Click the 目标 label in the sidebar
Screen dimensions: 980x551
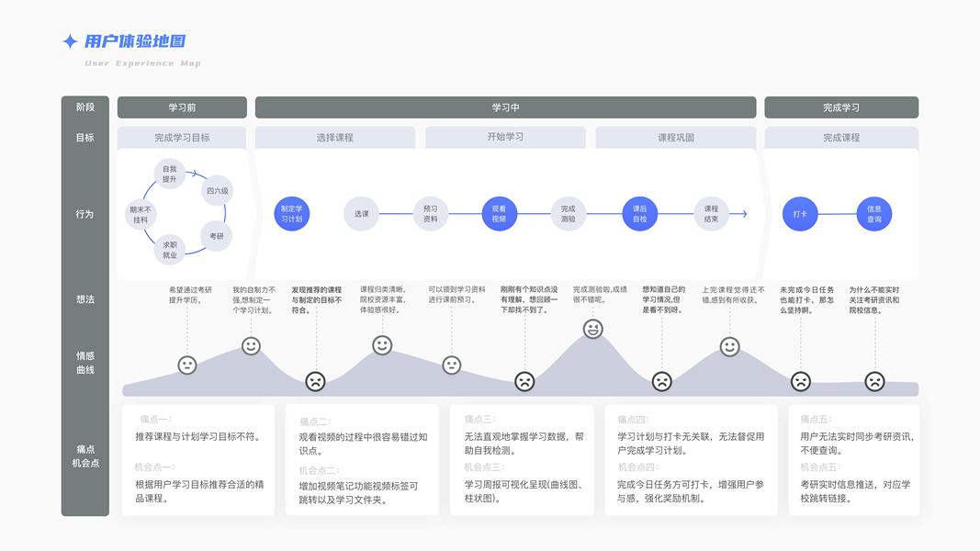click(x=85, y=138)
